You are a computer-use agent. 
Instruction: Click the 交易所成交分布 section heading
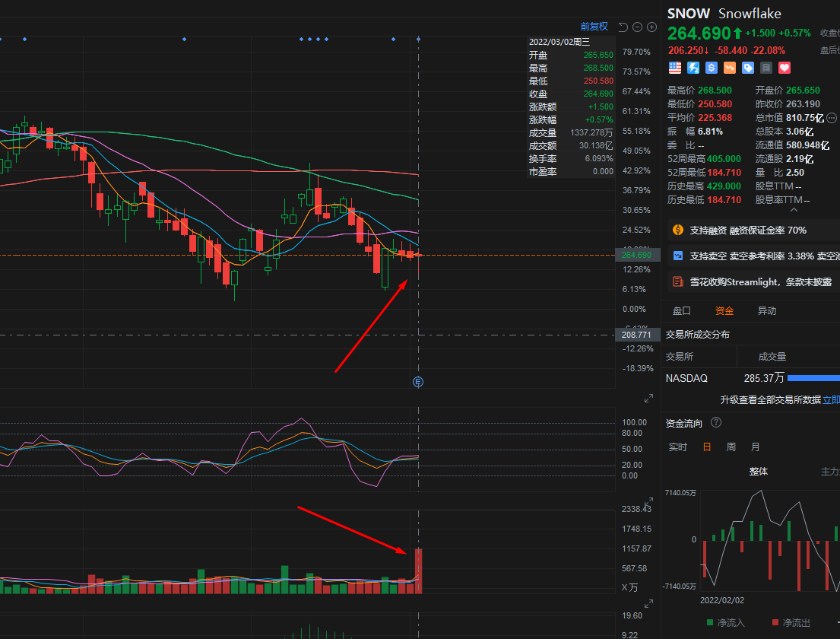698,335
